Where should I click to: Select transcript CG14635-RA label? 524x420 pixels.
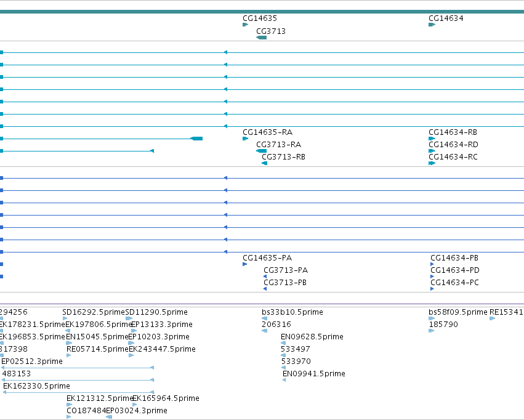[x=267, y=132]
